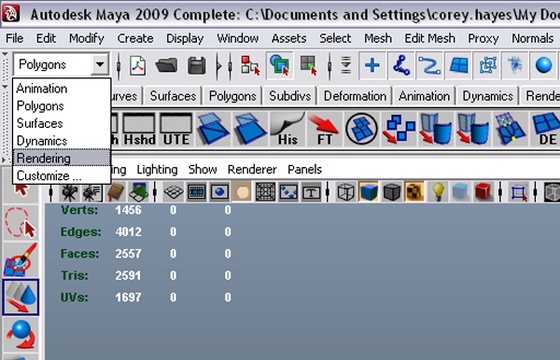Switch to the Subdivs shelf tab

click(290, 96)
